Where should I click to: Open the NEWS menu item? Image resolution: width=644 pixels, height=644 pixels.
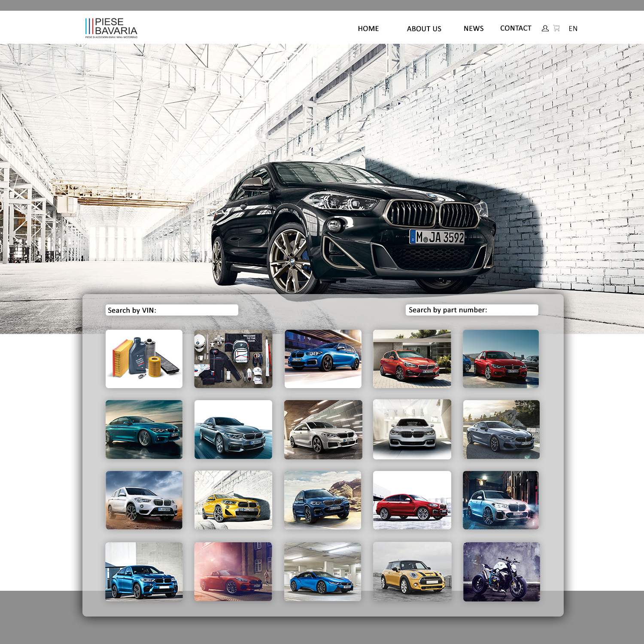474,28
